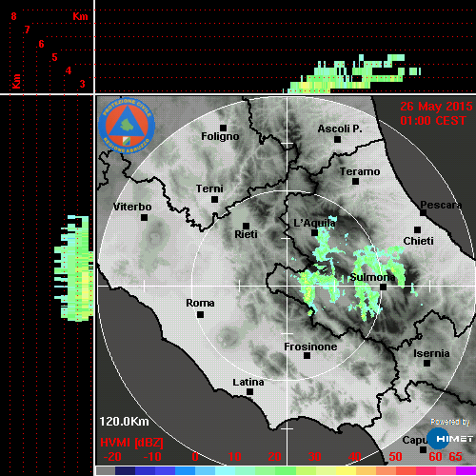
Task: Click the L'Aquila city marker square
Action: (314, 232)
